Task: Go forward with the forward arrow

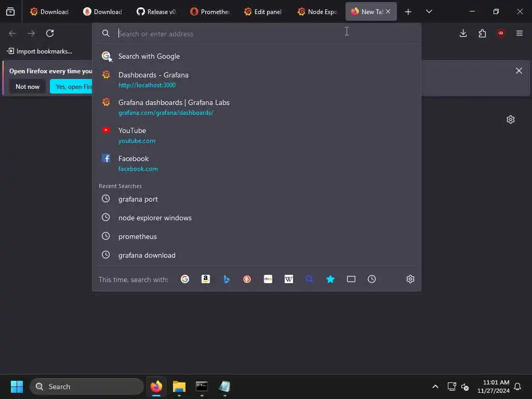Action: coord(31,33)
